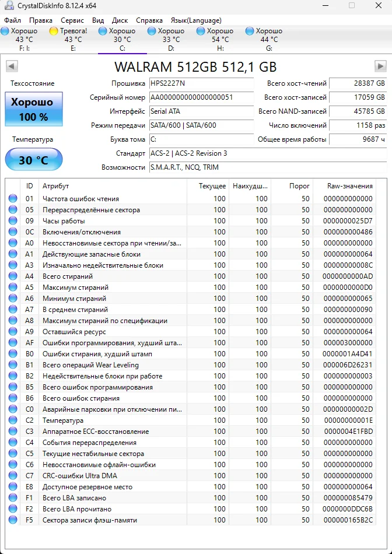Click the Raw-значения column header

click(x=345, y=186)
